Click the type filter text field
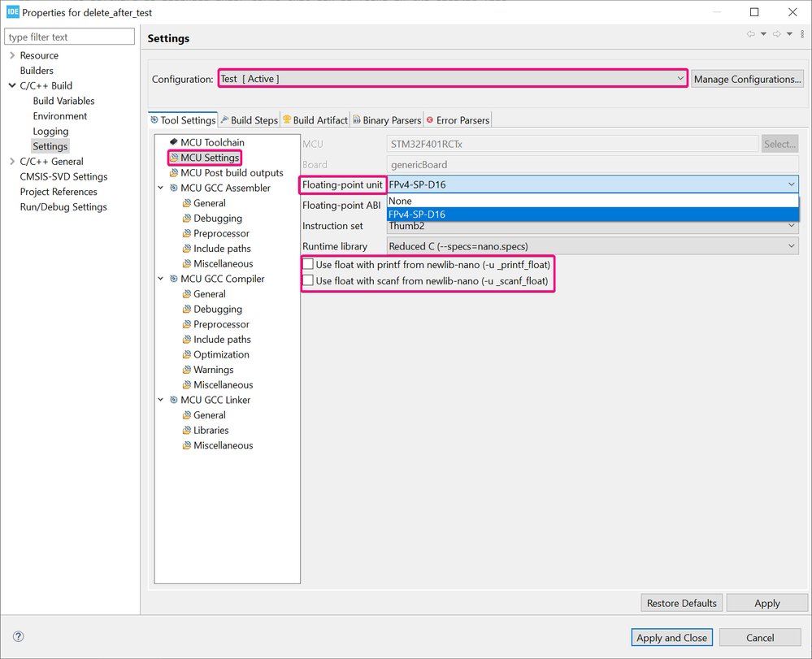The width and height of the screenshot is (812, 659). tap(69, 37)
